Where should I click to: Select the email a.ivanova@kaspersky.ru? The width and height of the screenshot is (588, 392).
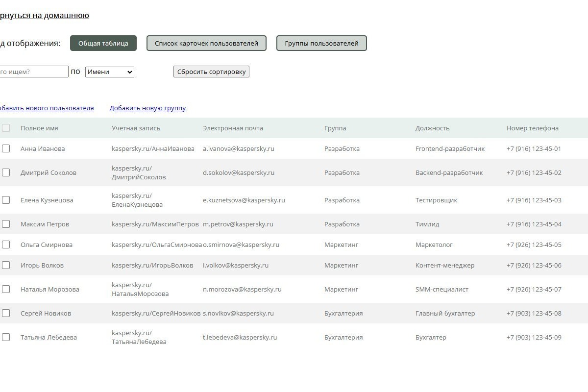point(239,148)
